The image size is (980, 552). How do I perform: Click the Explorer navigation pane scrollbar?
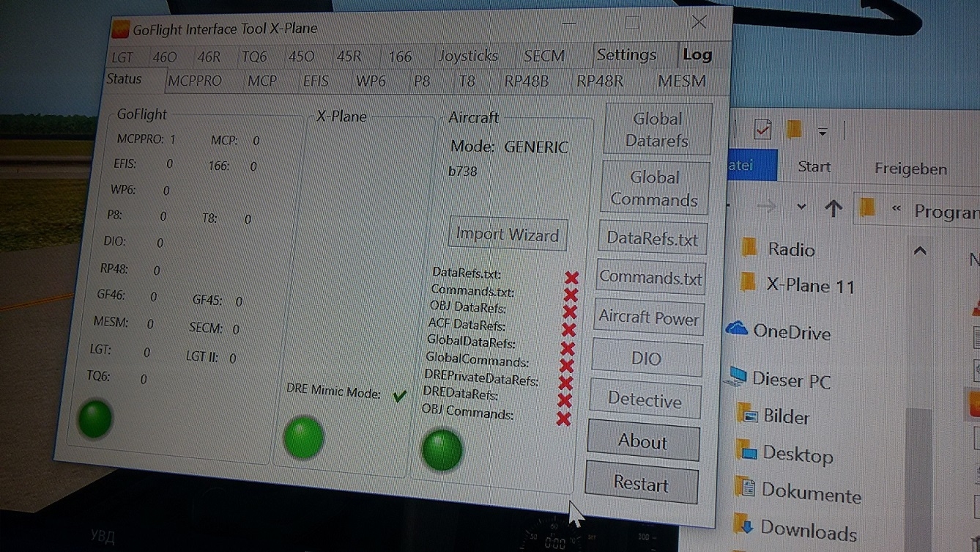(918, 469)
